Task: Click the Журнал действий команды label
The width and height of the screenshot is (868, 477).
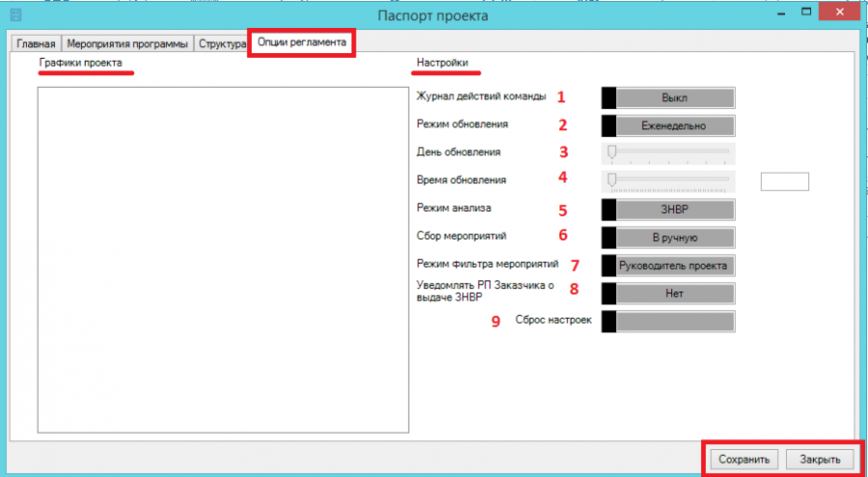Action: click(481, 96)
